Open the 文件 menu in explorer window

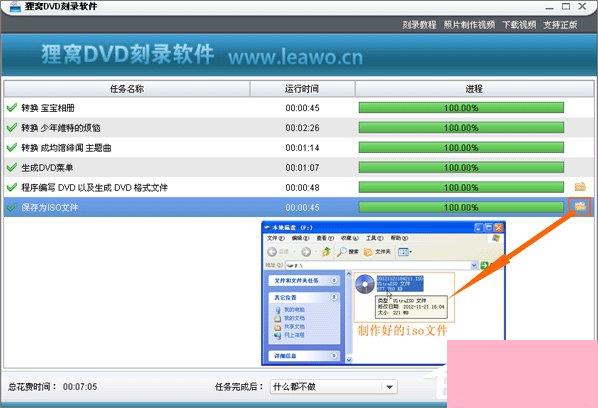(275, 238)
